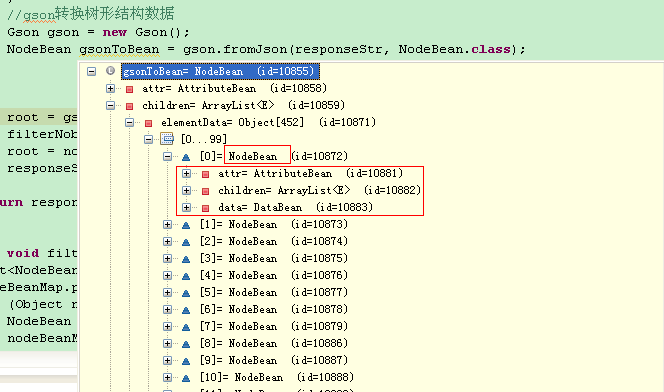Click the red field icon of children (id=10882)
Viewport: 664px width, 392px height.
(x=205, y=191)
